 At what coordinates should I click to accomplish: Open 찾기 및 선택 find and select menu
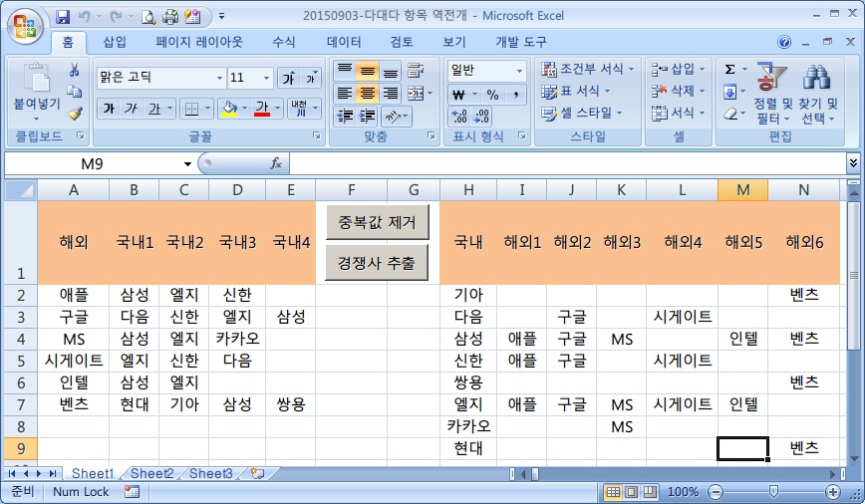point(817,94)
